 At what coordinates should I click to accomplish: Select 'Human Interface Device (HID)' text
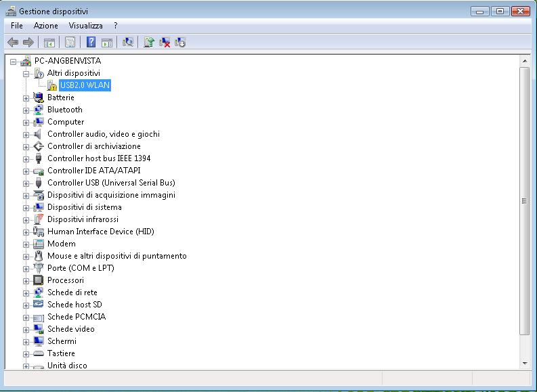tap(101, 232)
